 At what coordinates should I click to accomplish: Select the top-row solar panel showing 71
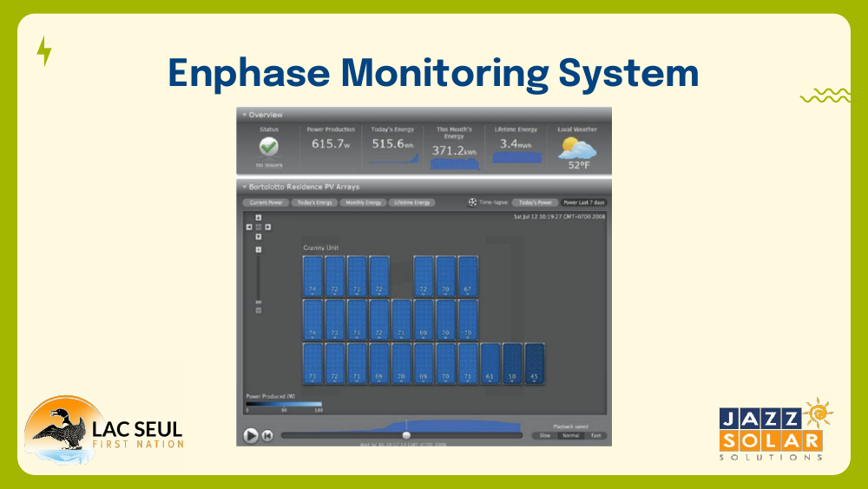click(x=357, y=276)
